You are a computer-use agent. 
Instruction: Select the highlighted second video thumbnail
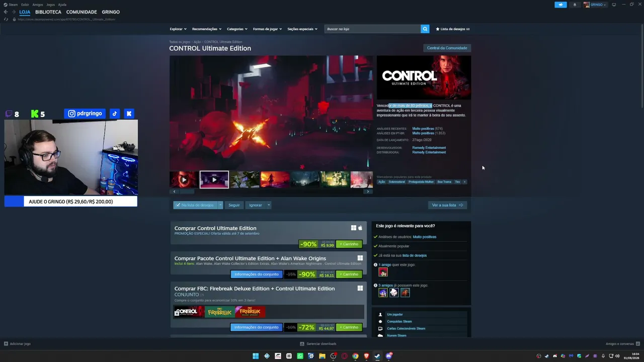(214, 179)
